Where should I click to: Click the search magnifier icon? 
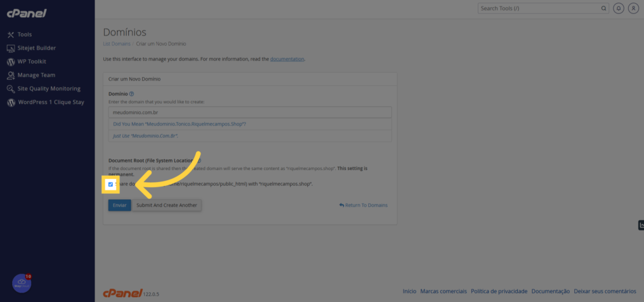(x=603, y=8)
